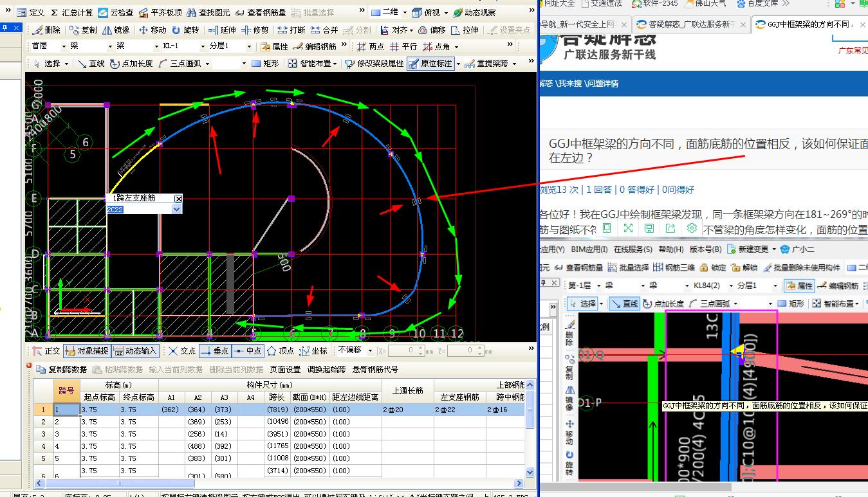Select 直线 line drawing tool
The width and height of the screenshot is (868, 497).
(91, 64)
